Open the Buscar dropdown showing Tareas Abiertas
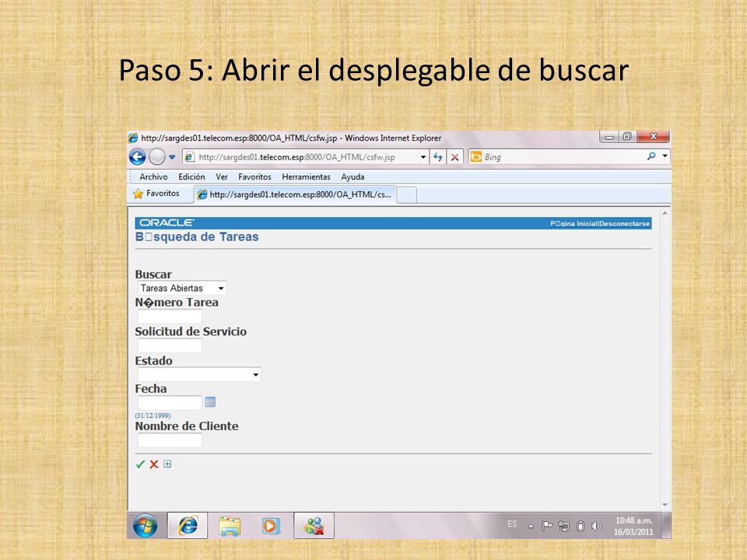 [x=182, y=288]
